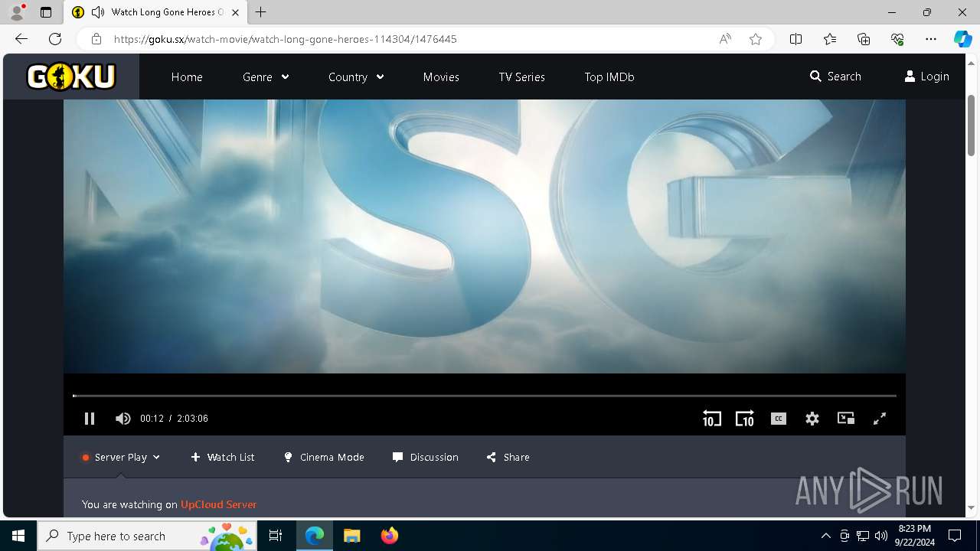Click the Login button
Image resolution: width=980 pixels, height=551 pixels.
point(926,77)
